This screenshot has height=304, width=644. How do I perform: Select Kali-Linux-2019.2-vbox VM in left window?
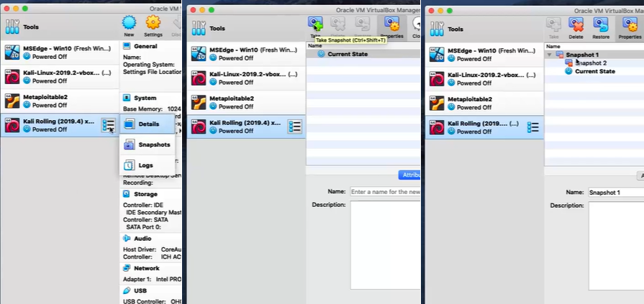(60, 77)
